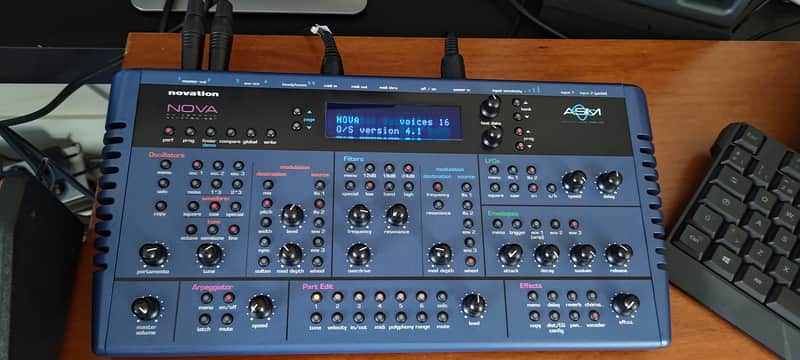
Task: Choose the low filter type button
Action: point(369,186)
